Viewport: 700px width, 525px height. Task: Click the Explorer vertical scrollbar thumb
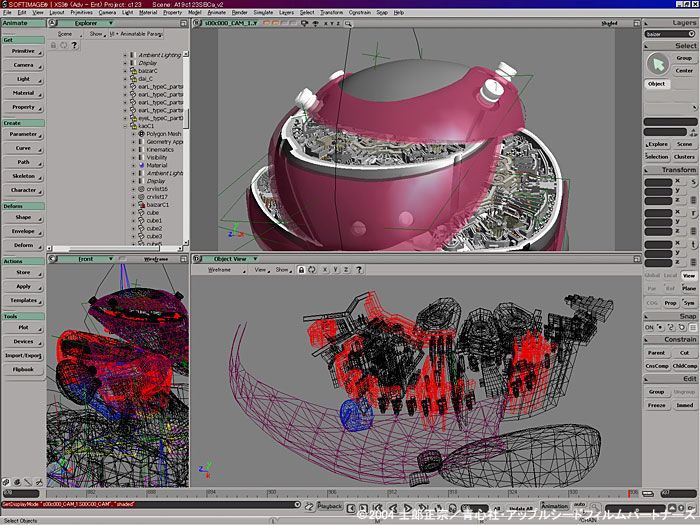pyautogui.click(x=186, y=119)
